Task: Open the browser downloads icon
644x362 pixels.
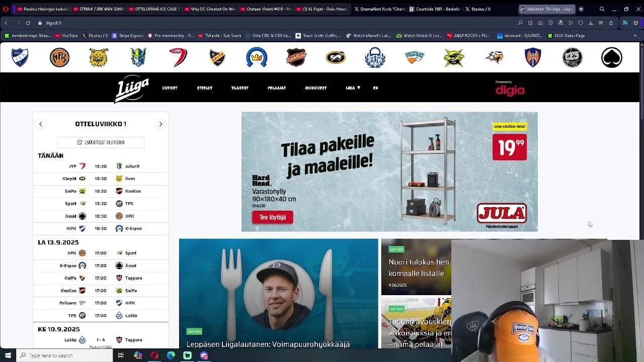Action: (591, 23)
